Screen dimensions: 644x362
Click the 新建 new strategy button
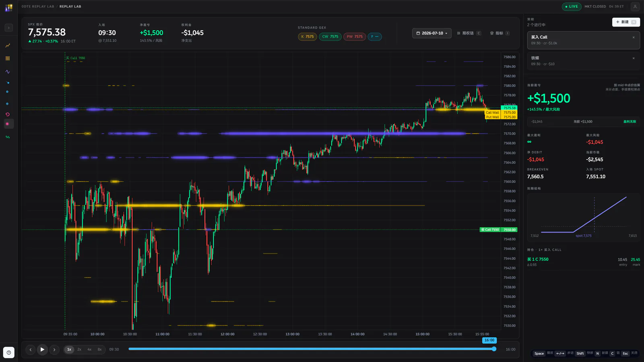626,22
